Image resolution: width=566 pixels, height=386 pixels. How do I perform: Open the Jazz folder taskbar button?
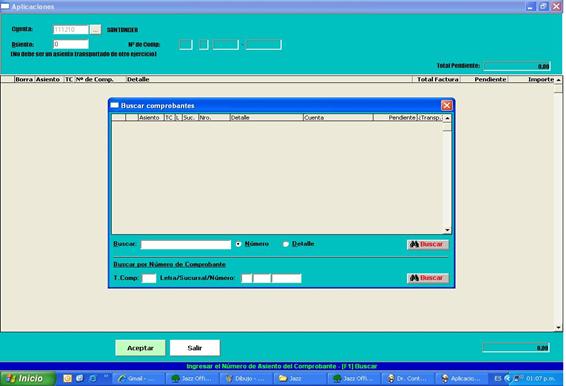(300, 378)
